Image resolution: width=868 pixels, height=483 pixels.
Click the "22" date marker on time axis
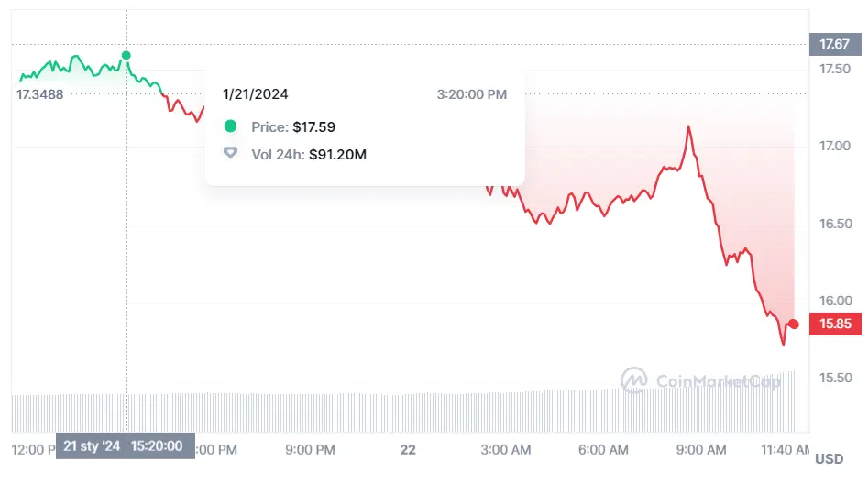pyautogui.click(x=408, y=450)
